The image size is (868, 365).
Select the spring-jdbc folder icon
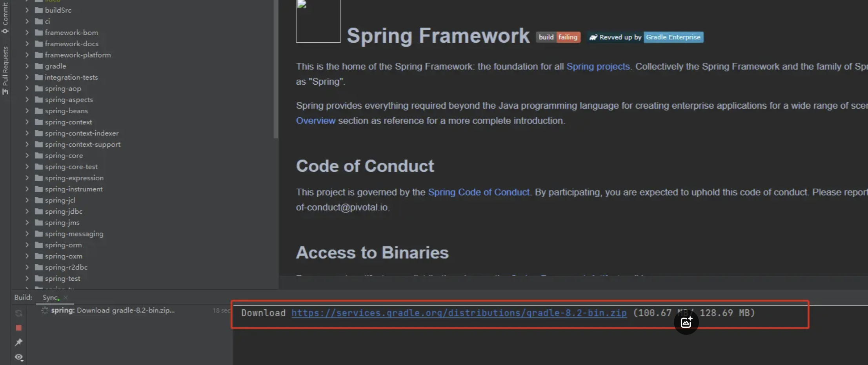[38, 211]
